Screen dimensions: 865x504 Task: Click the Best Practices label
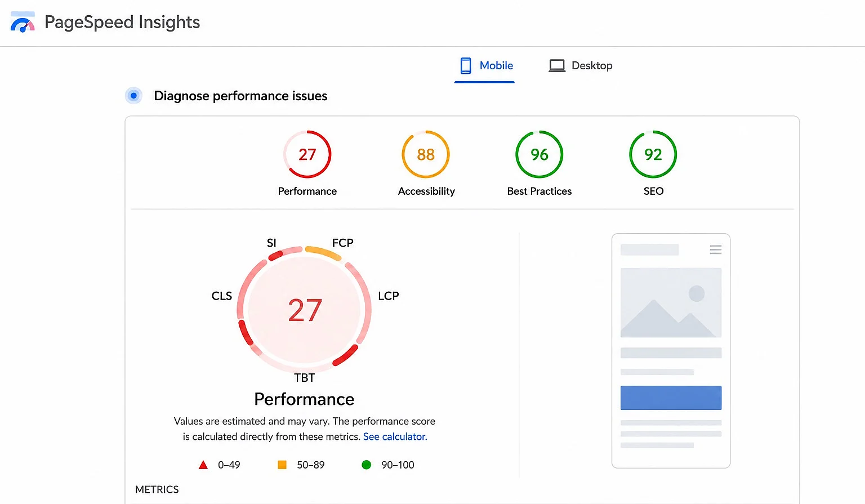(539, 191)
